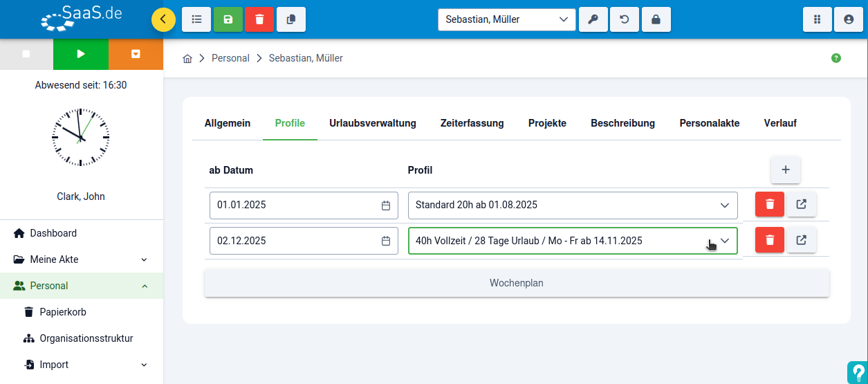This screenshot has height=384, width=868.
Task: Click the key icon in top bar
Action: (593, 19)
